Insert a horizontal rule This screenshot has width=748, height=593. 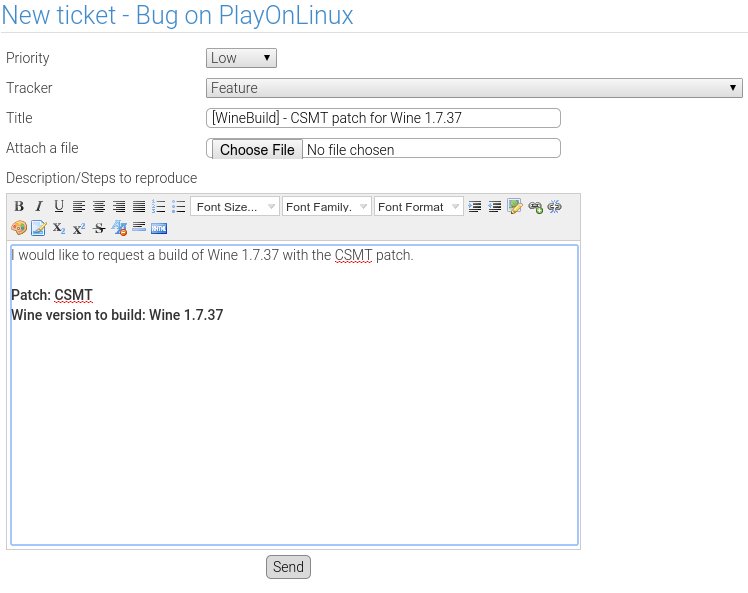pos(139,227)
